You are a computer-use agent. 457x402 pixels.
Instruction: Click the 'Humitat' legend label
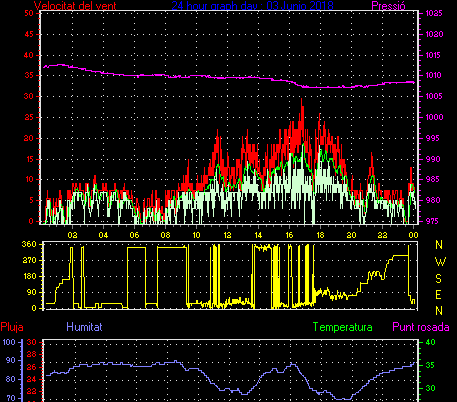pos(84,327)
